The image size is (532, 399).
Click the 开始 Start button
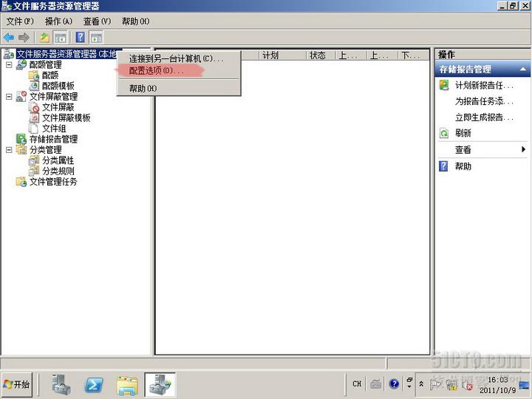click(x=17, y=384)
